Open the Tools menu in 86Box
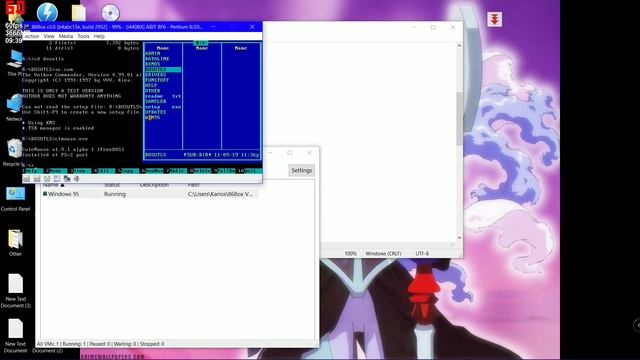 pos(83,36)
